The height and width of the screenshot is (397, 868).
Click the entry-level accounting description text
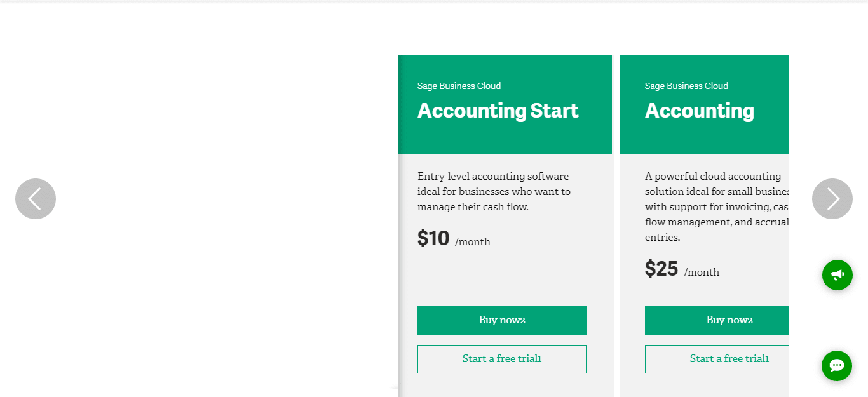tap(494, 192)
